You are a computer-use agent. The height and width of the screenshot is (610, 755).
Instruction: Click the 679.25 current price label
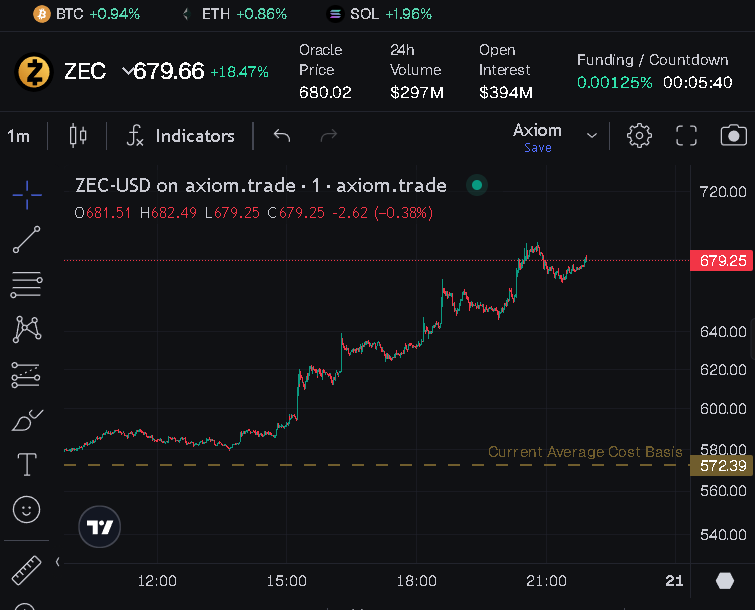coord(722,261)
